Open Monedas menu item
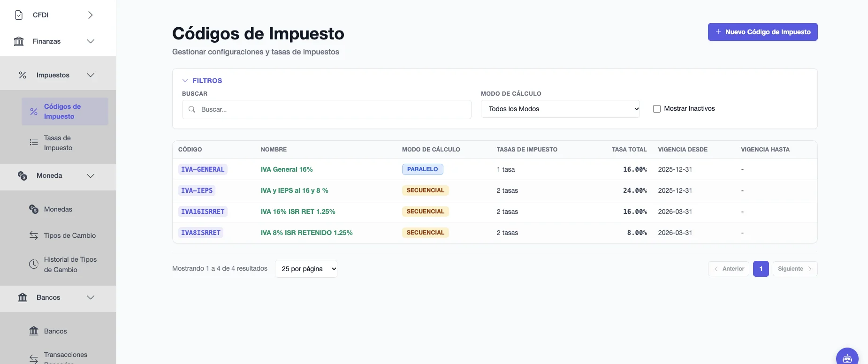This screenshot has width=868, height=364. (65, 209)
